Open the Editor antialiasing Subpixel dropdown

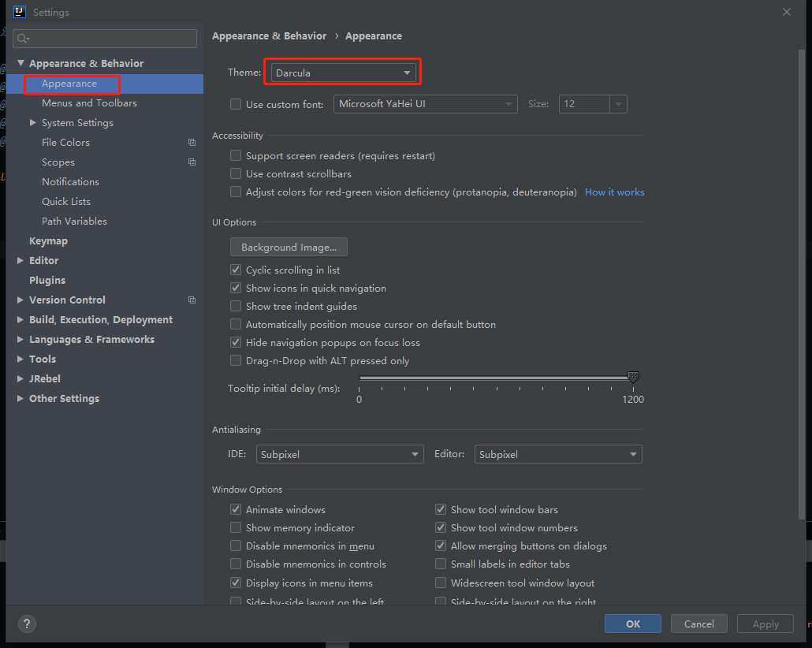point(558,454)
